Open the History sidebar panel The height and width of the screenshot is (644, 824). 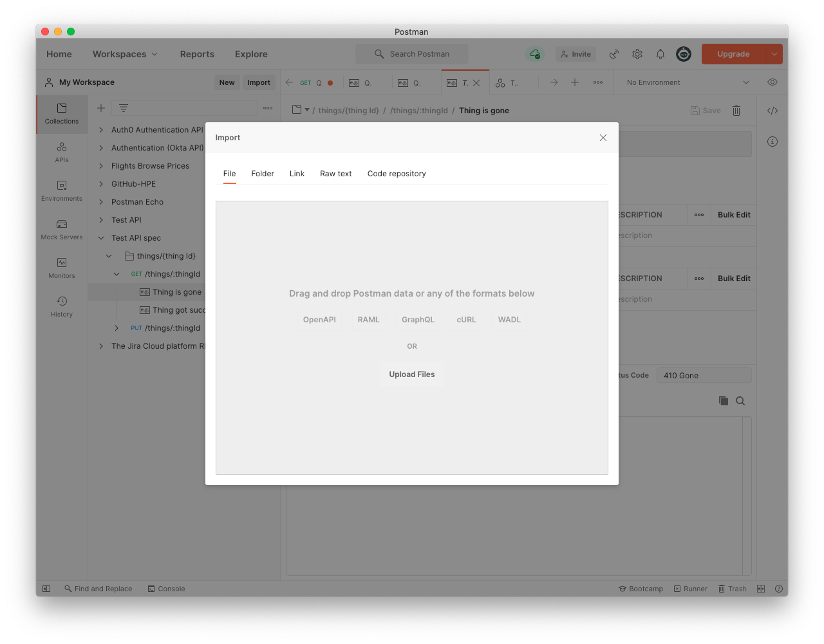click(62, 307)
